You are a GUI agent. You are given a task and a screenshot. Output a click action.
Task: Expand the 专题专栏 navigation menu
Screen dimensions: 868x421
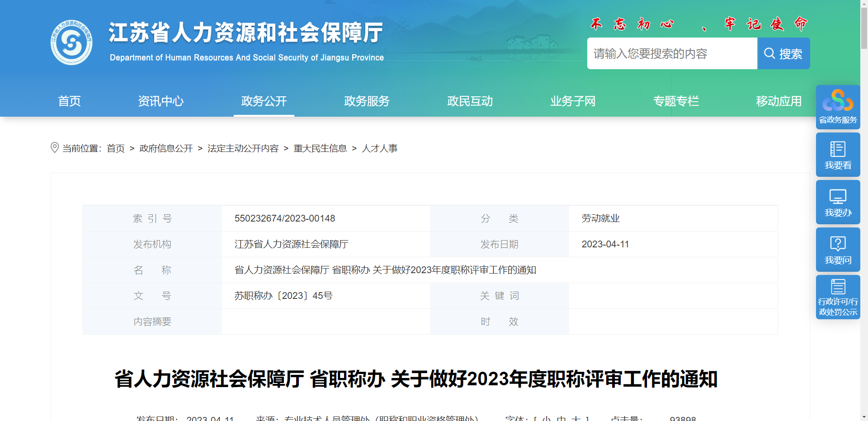tap(676, 101)
